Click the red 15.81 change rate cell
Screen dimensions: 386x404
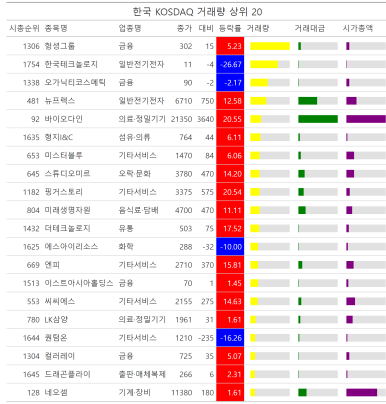pos(230,265)
